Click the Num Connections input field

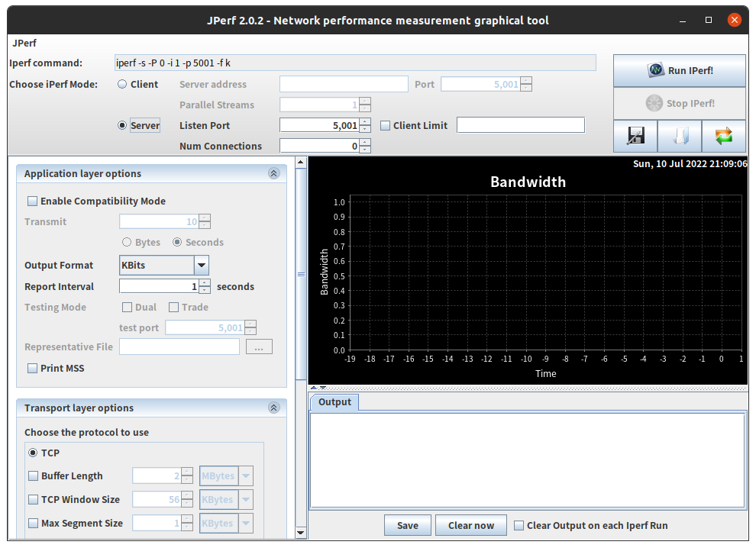tap(320, 146)
